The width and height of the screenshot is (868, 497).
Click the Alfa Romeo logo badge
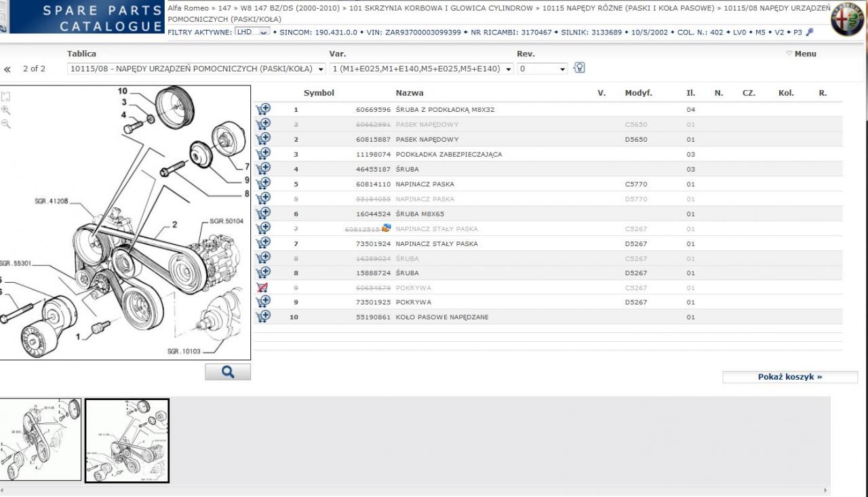(848, 18)
